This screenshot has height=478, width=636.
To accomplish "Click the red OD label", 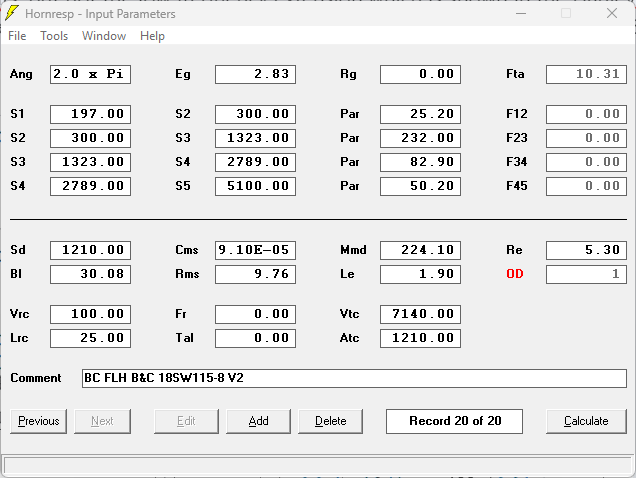I will click(515, 274).
